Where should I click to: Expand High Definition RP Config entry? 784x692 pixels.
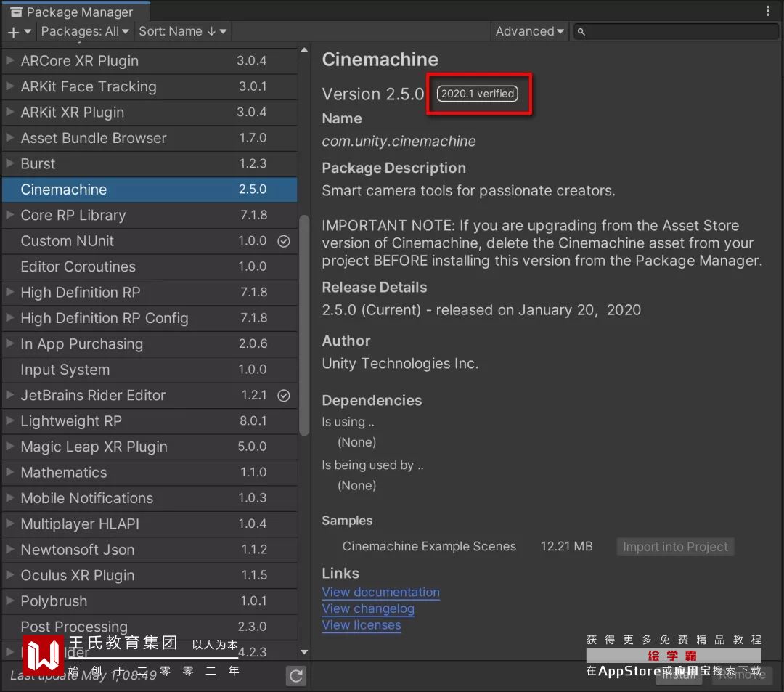[9, 318]
